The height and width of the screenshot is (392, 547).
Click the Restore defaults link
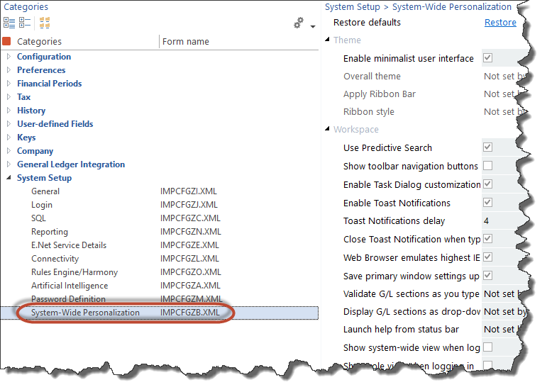pos(500,23)
